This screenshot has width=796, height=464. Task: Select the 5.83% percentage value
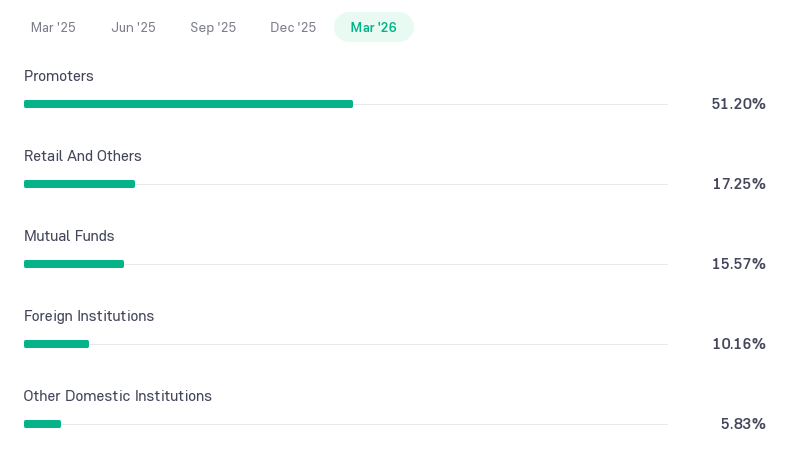743,424
